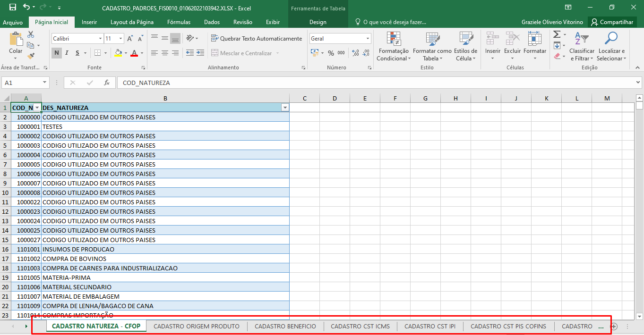Open DES_NATUREZA filter dropdown
Image resolution: width=644 pixels, height=335 pixels.
coord(285,108)
